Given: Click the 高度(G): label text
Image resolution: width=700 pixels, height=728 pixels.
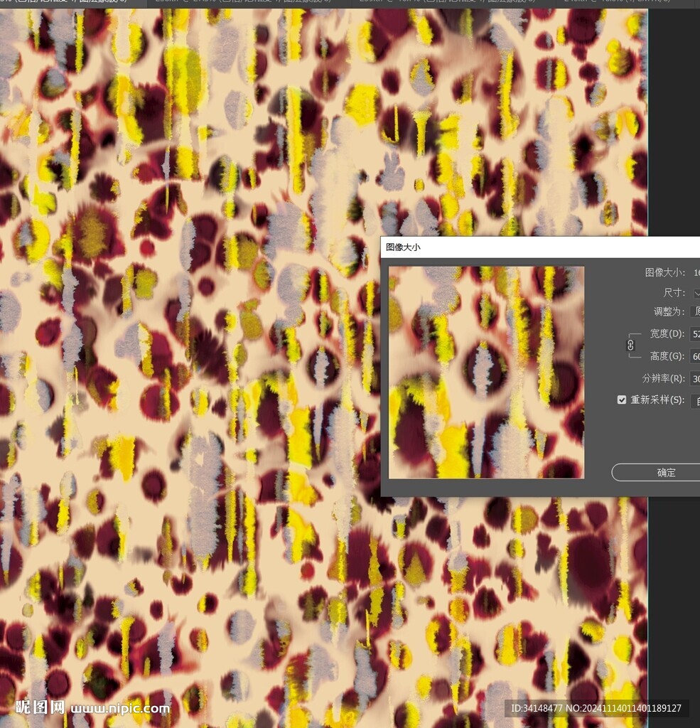Looking at the screenshot, I should coord(667,356).
